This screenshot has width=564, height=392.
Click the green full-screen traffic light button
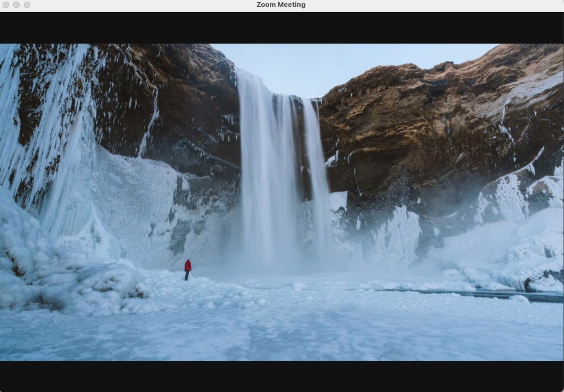27,5
